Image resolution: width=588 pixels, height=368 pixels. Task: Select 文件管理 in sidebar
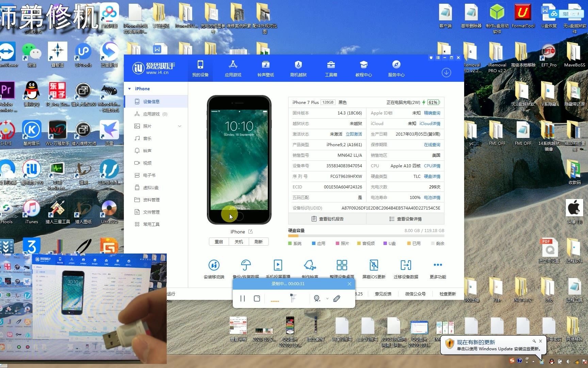click(x=156, y=212)
